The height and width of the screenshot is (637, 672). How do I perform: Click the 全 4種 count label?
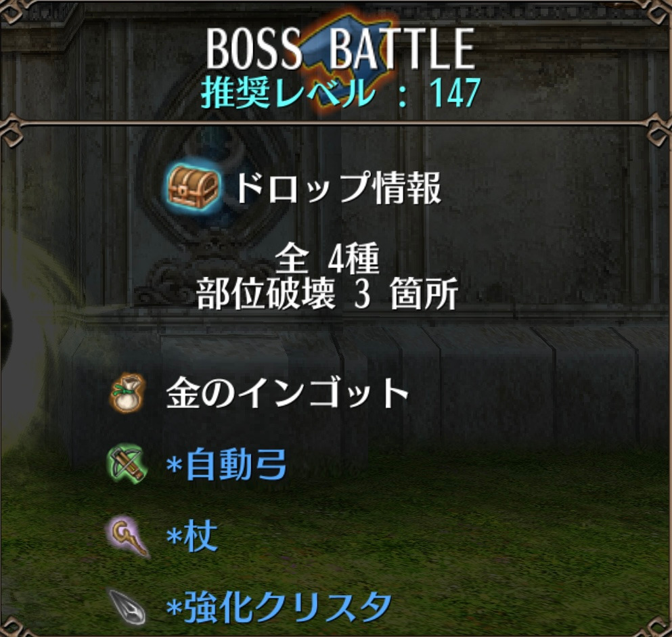328,259
